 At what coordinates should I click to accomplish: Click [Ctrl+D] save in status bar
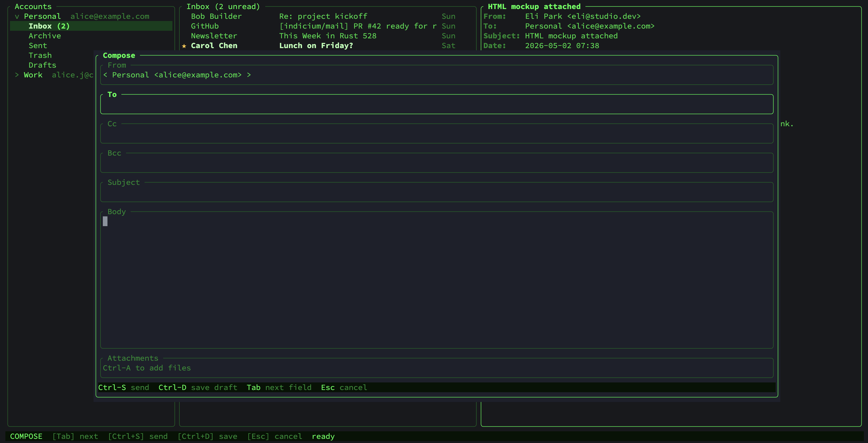[x=207, y=437]
